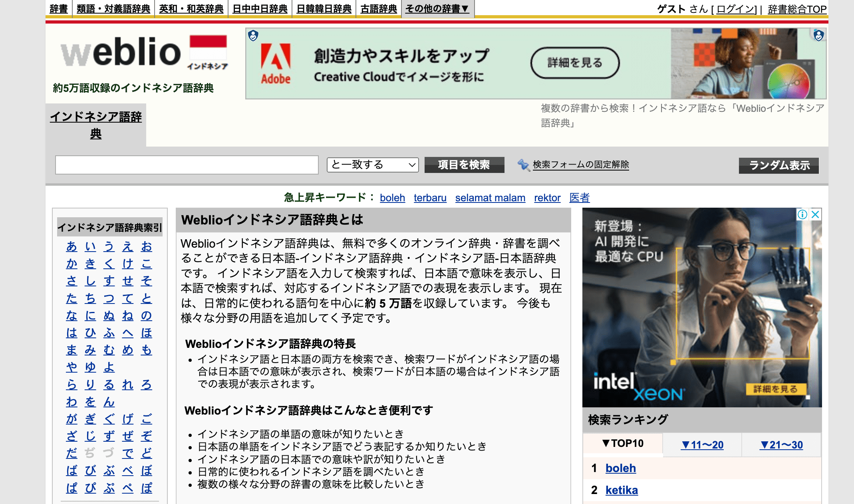Open the trending keyword selamat malam
Image resolution: width=854 pixels, height=504 pixels.
pos(490,198)
